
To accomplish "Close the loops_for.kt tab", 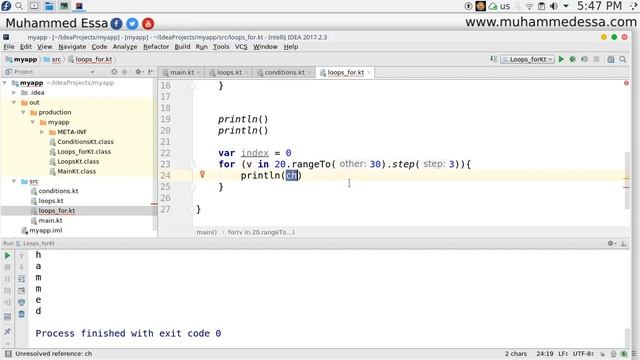I will (369, 72).
